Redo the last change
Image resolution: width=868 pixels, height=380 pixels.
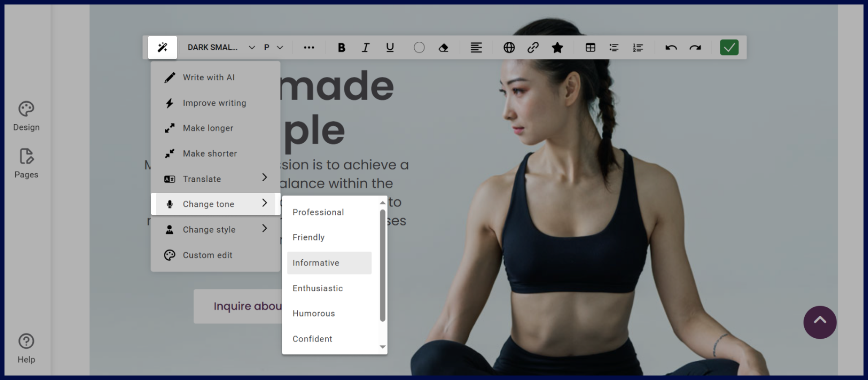[x=695, y=47]
